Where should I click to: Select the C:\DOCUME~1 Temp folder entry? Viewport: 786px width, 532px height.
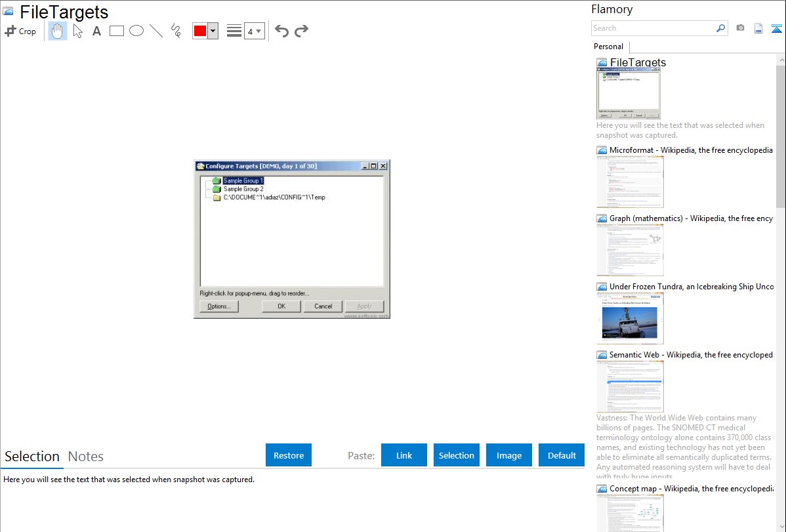coord(274,197)
